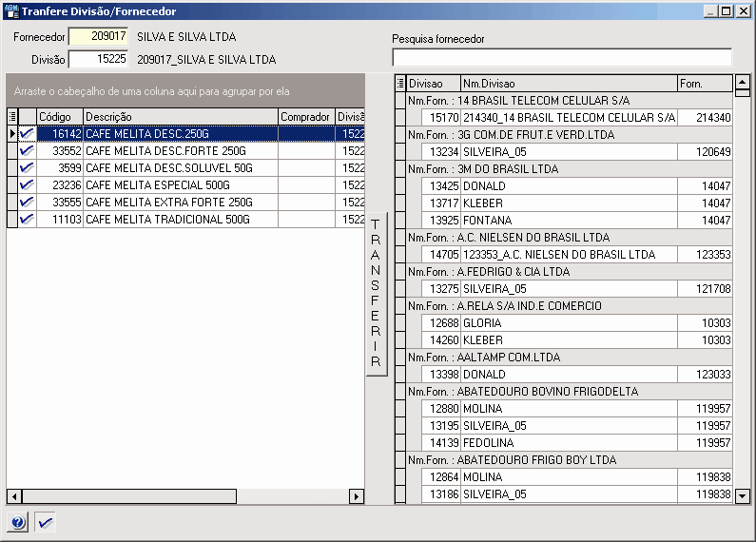Click row indicator arrow of first product

[x=12, y=133]
